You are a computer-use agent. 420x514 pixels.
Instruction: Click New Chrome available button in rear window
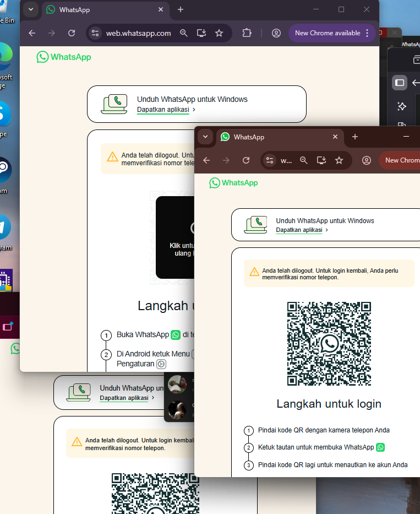point(328,33)
